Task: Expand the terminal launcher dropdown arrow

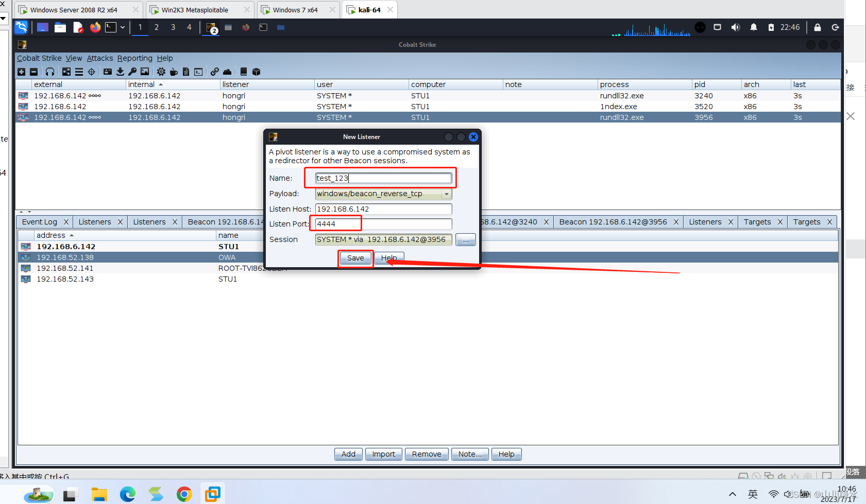Action: (123, 27)
